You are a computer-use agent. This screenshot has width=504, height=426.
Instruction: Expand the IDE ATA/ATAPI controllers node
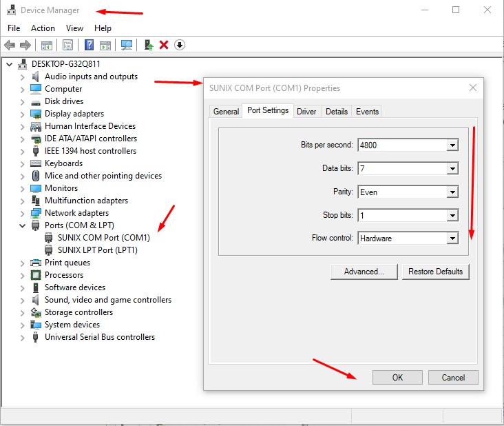click(x=22, y=139)
